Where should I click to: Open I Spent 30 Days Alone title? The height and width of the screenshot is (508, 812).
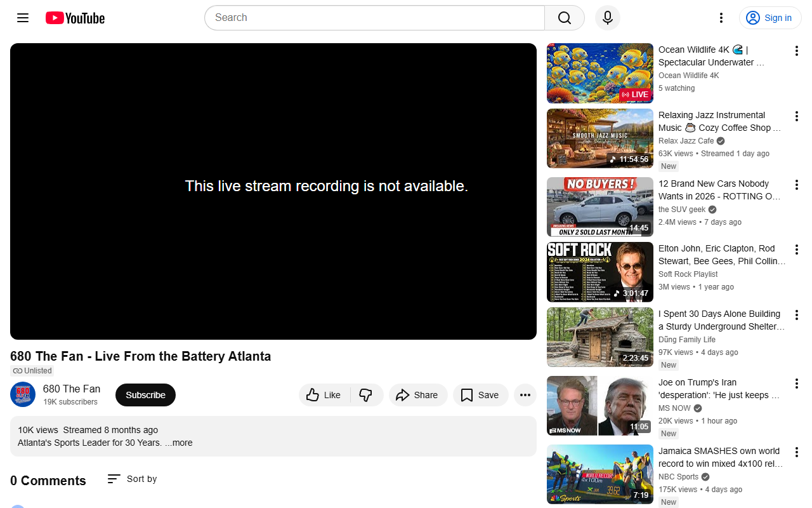tap(722, 320)
